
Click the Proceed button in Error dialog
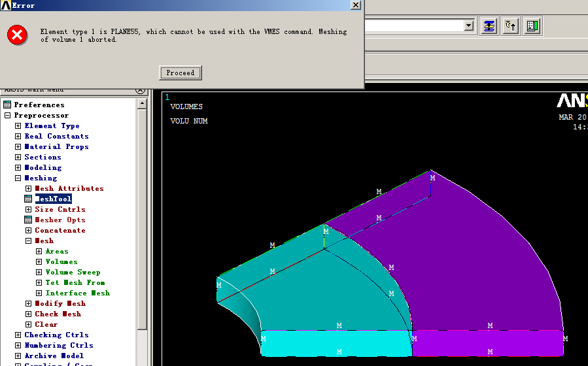(181, 73)
